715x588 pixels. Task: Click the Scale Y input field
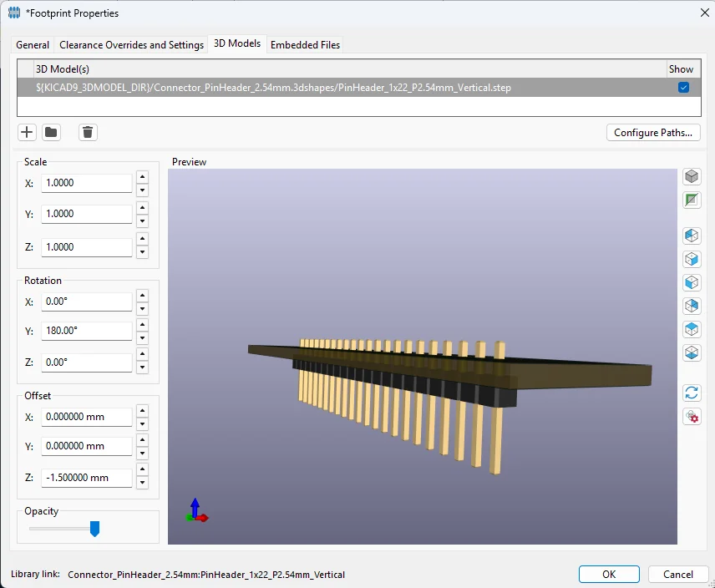click(x=87, y=214)
